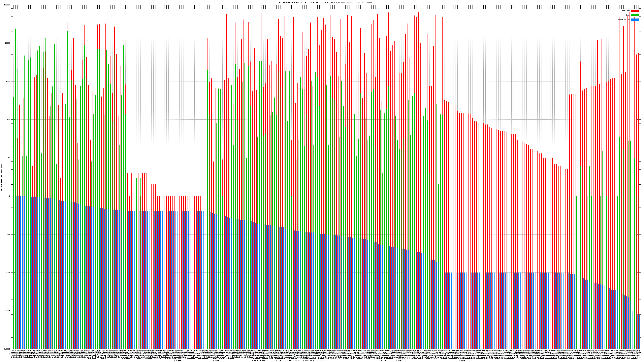Click the 'Message Count or Spam Score' axis title
This screenshot has height=362, width=644.
coord(1,177)
